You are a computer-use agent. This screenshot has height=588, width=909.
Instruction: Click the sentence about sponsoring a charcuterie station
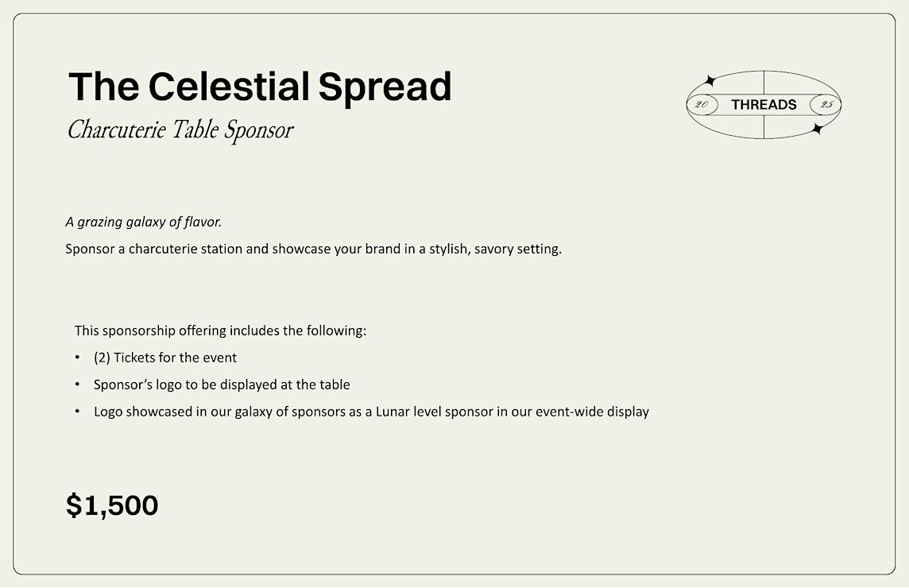click(x=313, y=250)
